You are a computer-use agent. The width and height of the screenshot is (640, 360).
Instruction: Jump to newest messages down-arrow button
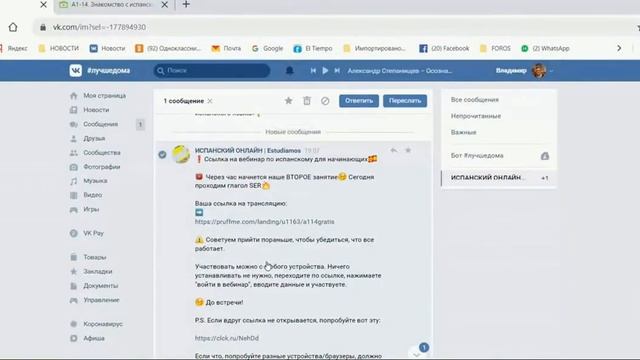point(416,353)
